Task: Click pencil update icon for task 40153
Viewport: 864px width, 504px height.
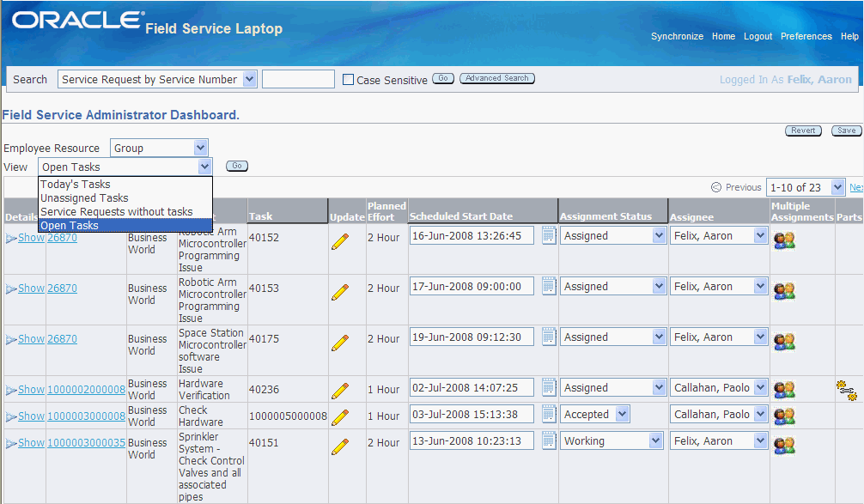Action: tap(340, 292)
